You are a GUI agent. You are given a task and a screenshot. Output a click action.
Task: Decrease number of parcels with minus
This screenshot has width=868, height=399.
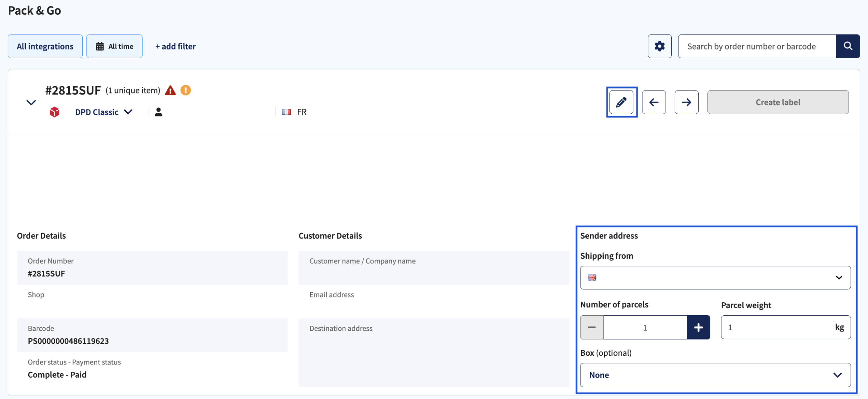click(592, 327)
